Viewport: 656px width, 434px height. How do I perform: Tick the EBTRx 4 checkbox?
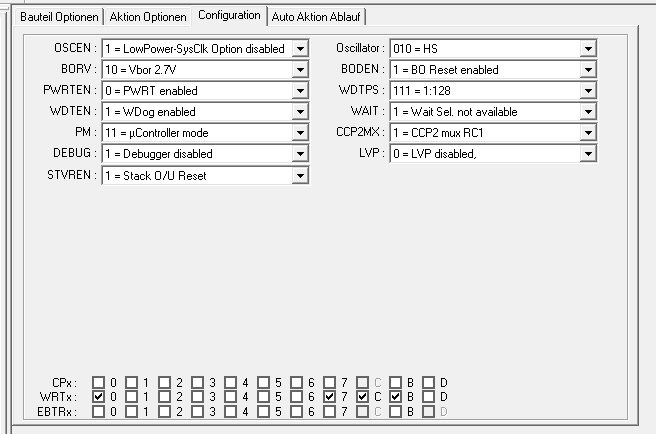230,411
